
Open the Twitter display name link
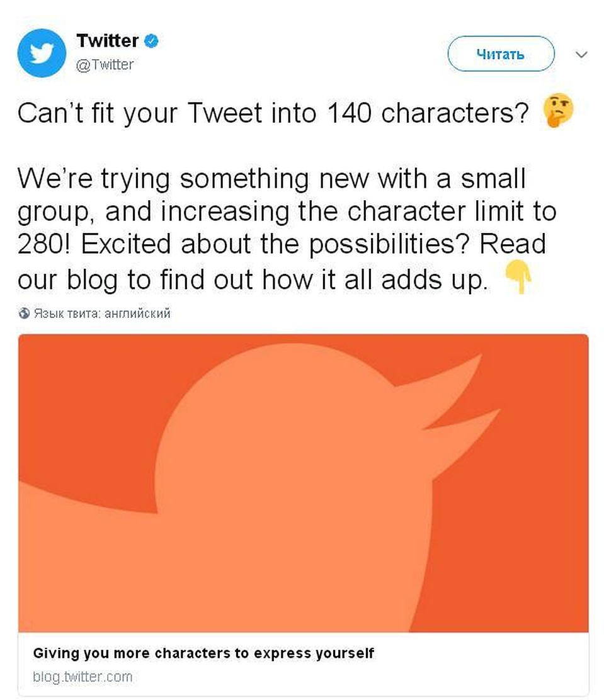click(107, 42)
